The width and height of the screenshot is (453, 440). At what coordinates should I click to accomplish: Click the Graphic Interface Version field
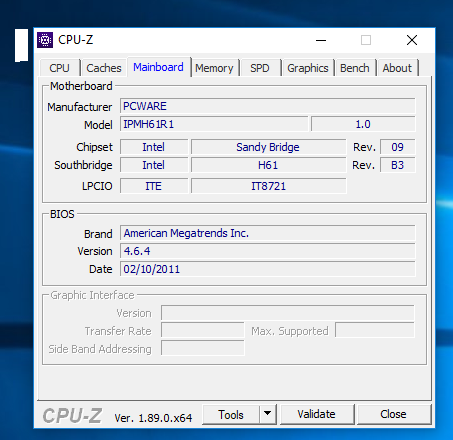click(x=288, y=313)
